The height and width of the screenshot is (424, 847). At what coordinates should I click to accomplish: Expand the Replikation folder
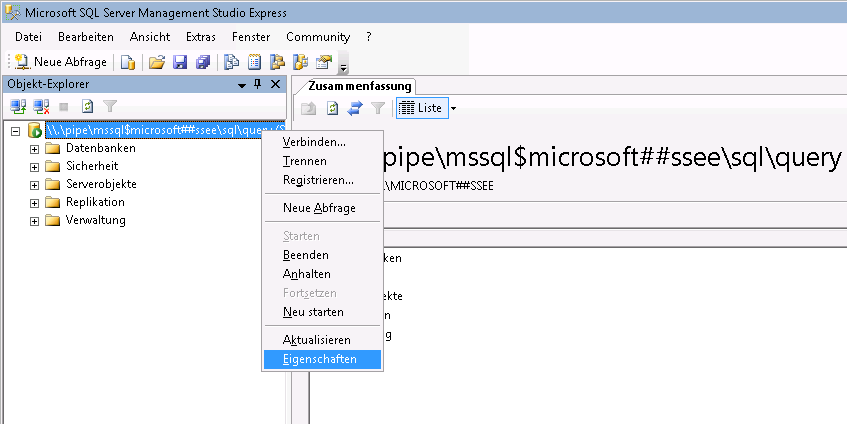35,203
